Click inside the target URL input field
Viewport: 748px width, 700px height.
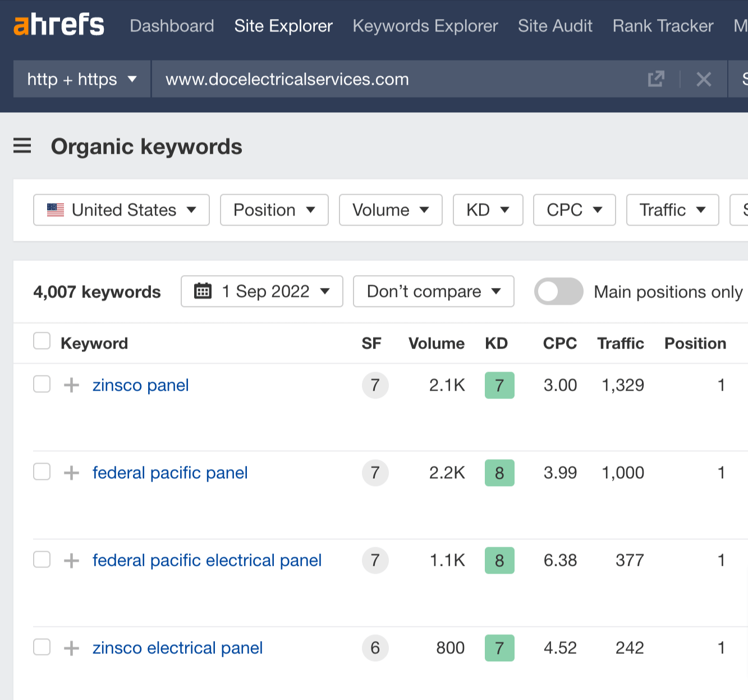coord(337,79)
